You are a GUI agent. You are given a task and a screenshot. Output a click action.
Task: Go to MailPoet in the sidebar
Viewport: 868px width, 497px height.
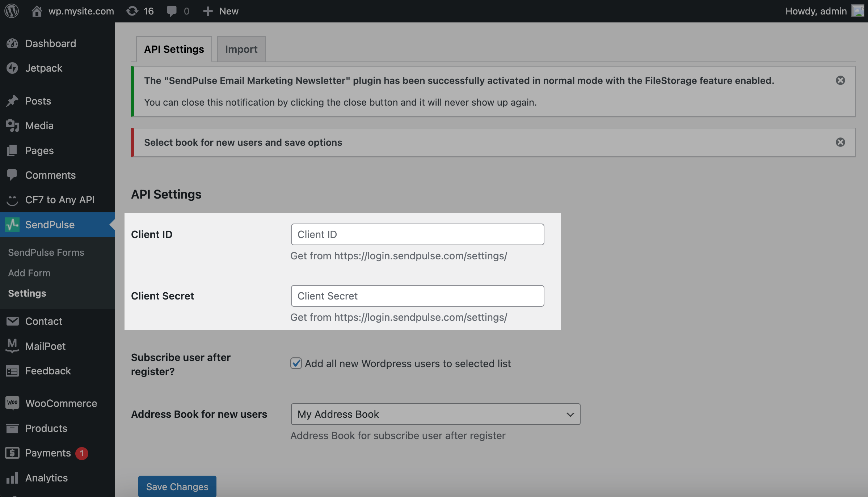tap(45, 346)
